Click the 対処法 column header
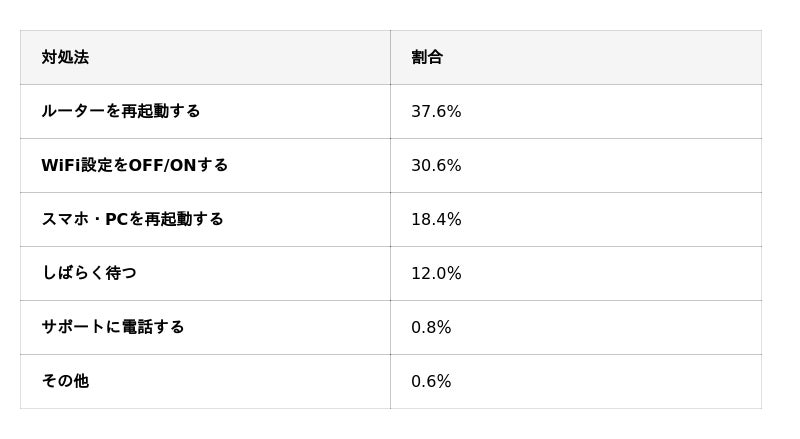 point(65,58)
